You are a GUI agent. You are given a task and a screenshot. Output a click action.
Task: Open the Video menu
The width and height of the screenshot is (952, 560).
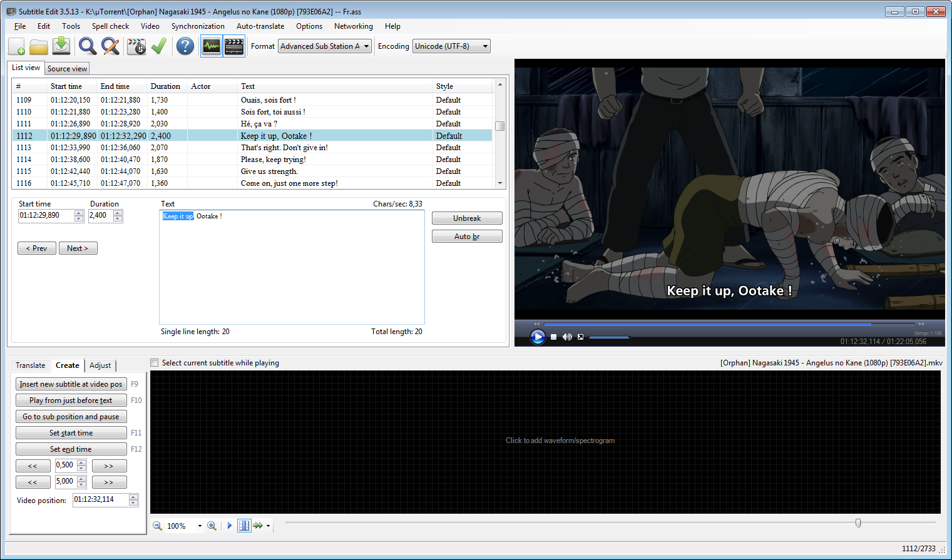tap(150, 26)
